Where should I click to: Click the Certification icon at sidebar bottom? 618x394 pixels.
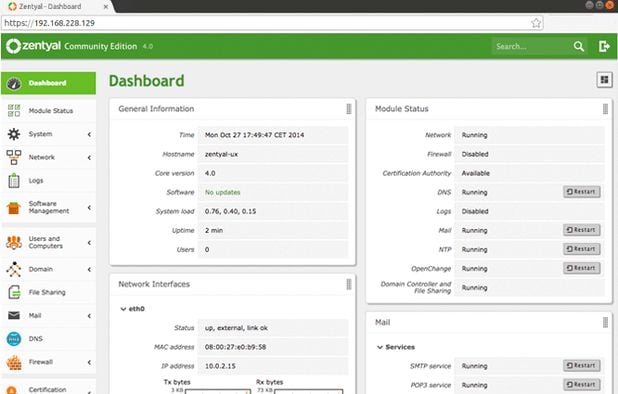pyautogui.click(x=12, y=390)
